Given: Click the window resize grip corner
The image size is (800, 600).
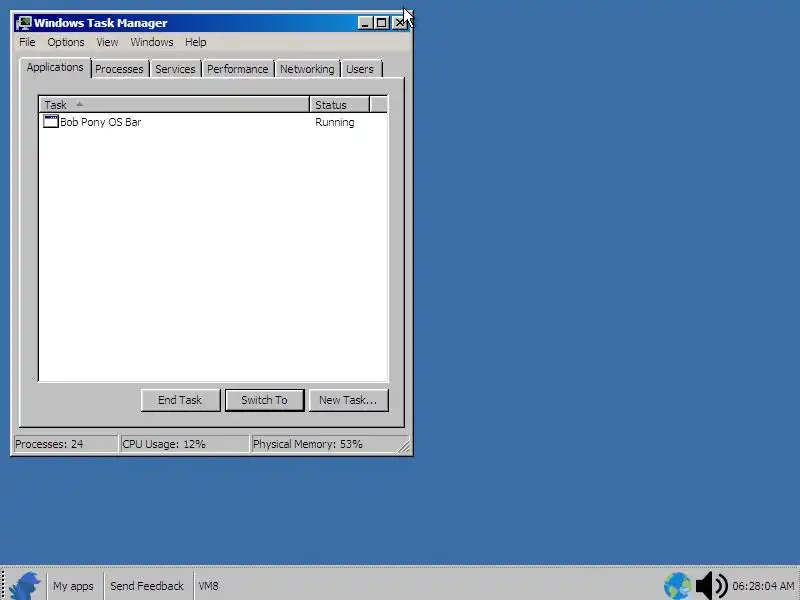Looking at the screenshot, I should 404,446.
